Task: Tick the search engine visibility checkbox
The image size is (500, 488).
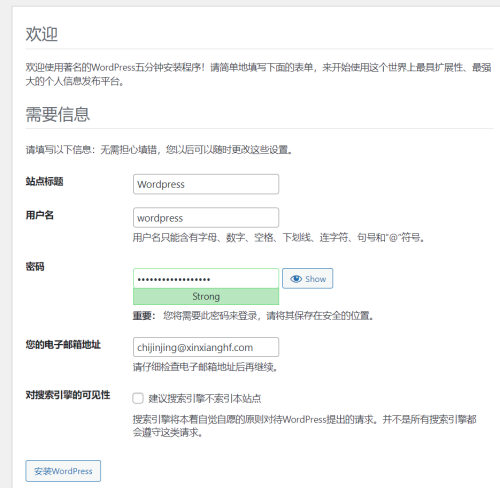Action: (138, 398)
